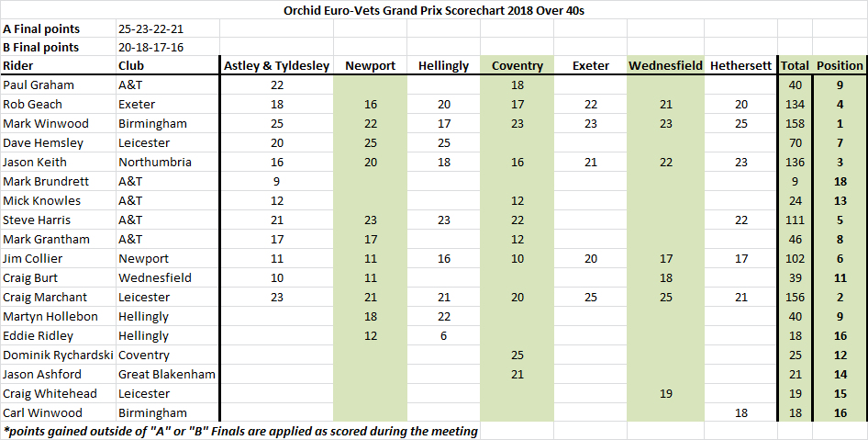The height and width of the screenshot is (440, 868).
Task: Select Dominik Rychardski's Coventry score of 25
Action: [x=517, y=355]
